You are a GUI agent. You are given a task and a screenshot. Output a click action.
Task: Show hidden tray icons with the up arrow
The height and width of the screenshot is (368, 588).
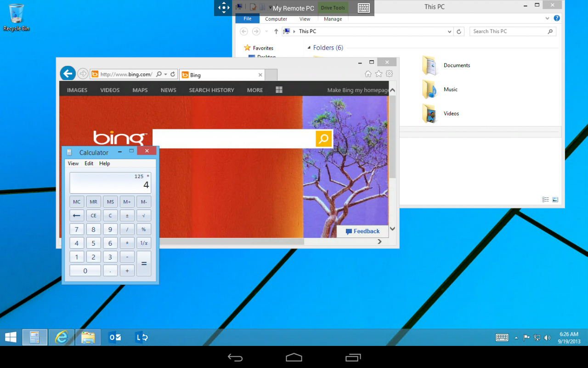[516, 337]
